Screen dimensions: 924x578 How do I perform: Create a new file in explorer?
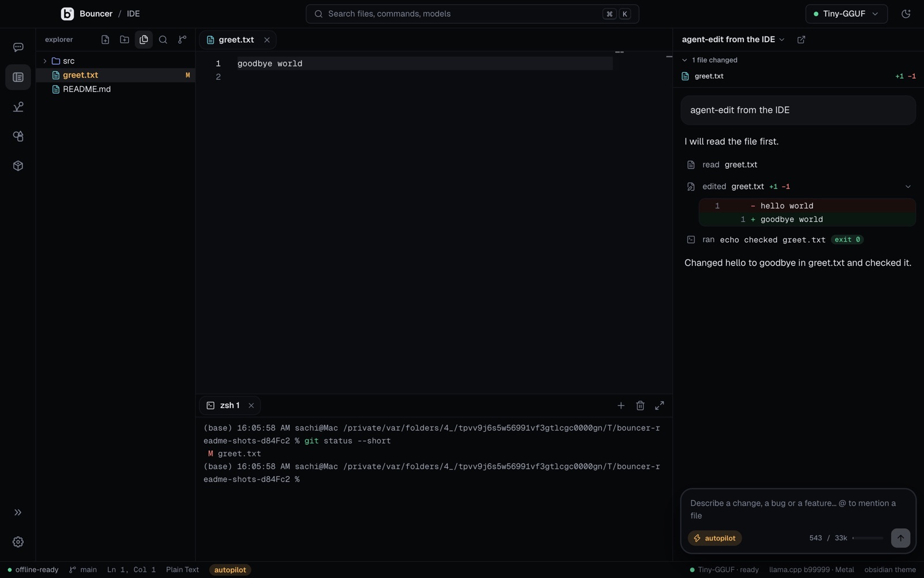pyautogui.click(x=105, y=40)
